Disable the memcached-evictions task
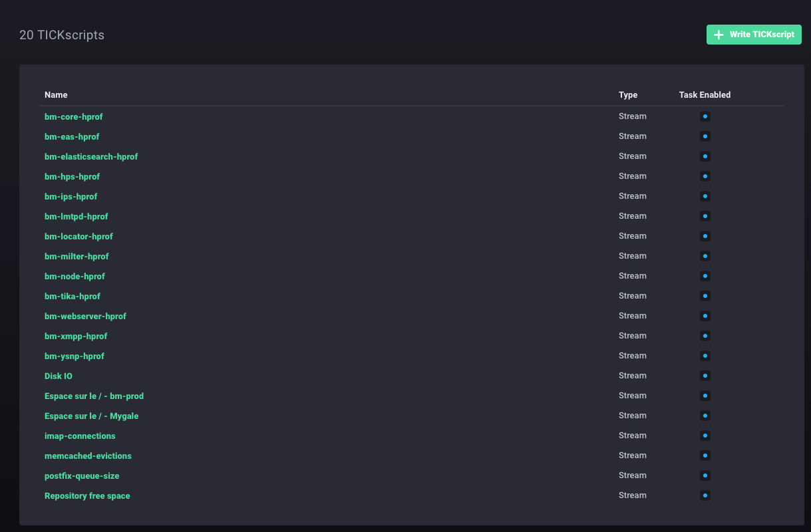Screen dimensions: 811x532 [705, 456]
